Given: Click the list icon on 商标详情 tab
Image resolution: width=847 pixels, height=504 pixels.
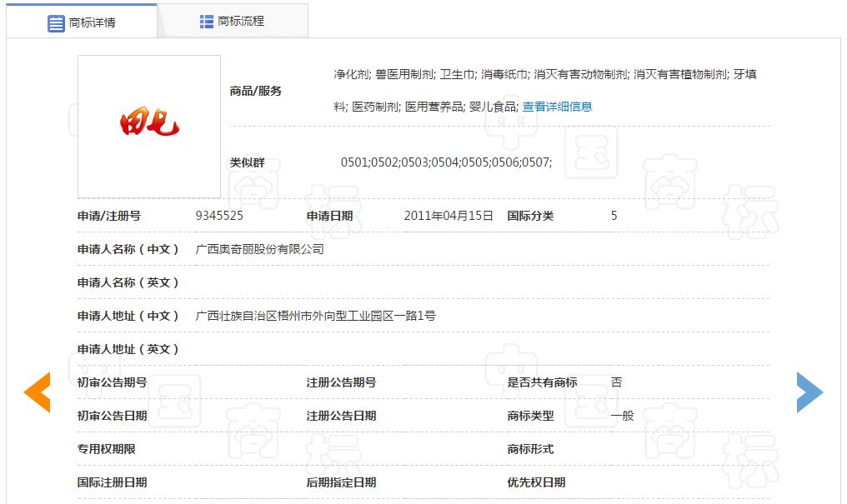Looking at the screenshot, I should click(56, 23).
